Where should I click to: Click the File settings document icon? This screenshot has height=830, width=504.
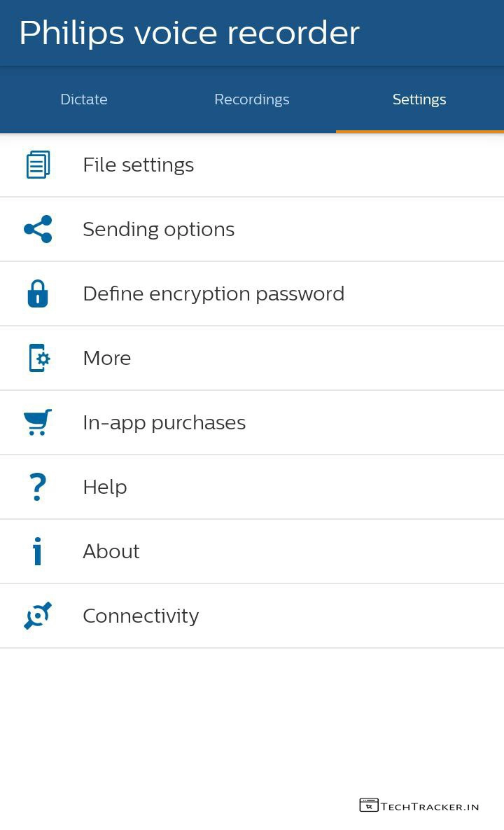[38, 165]
